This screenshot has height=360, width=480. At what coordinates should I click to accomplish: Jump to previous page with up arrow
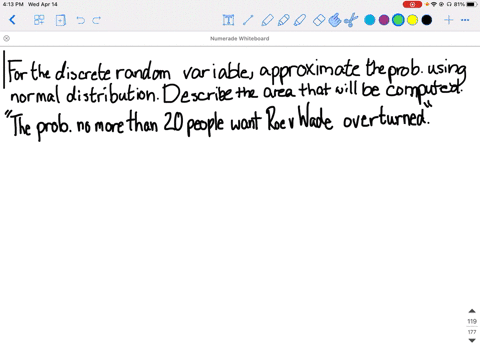(472, 311)
